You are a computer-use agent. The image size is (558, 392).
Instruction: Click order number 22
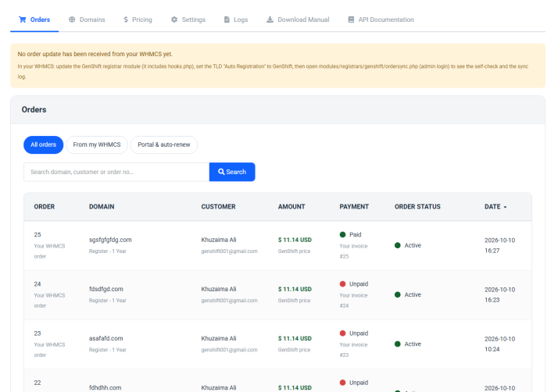(x=38, y=383)
